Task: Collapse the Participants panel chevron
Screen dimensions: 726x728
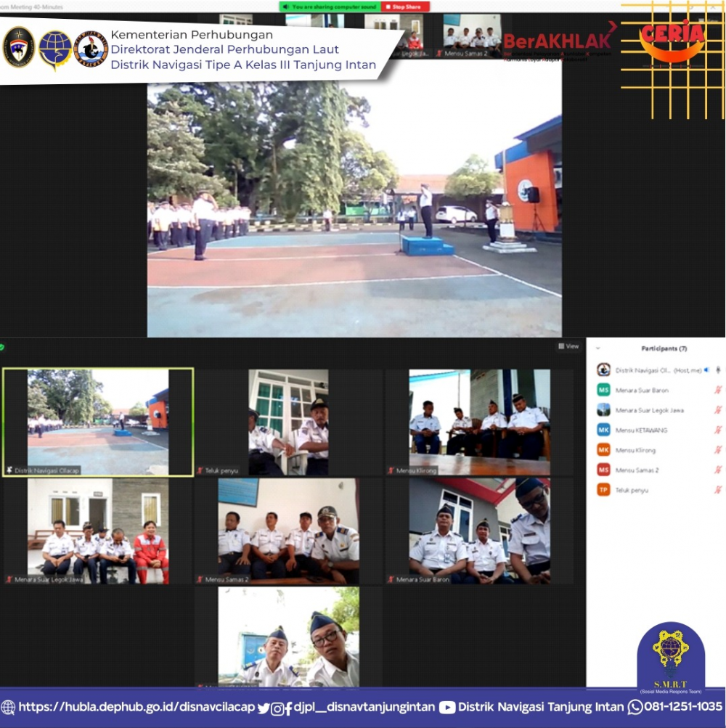Action: 598,348
